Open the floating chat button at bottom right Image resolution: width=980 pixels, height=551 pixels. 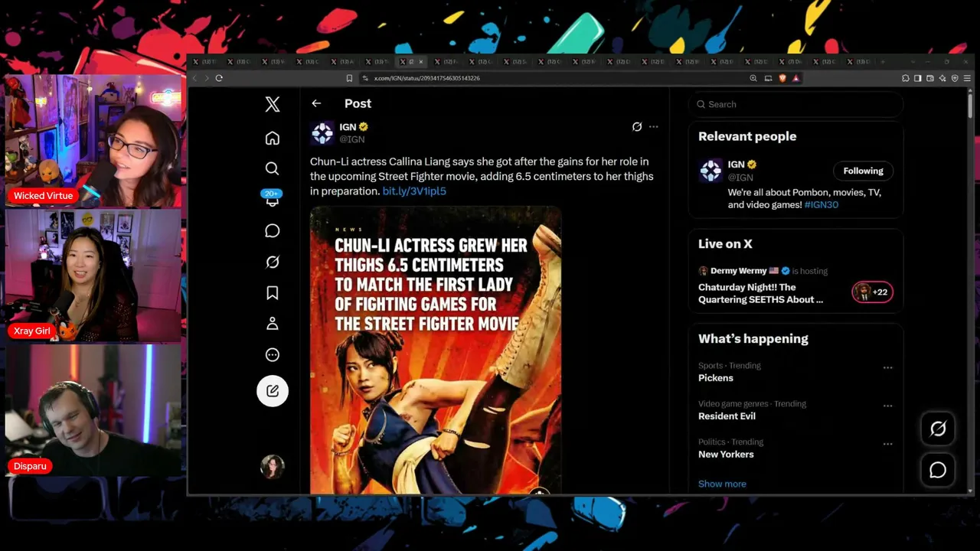(x=938, y=470)
